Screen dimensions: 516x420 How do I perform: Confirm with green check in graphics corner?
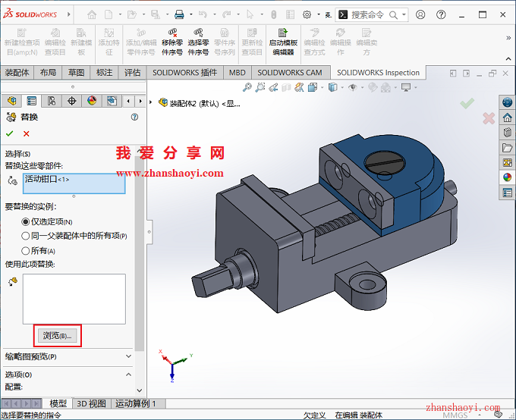tap(467, 103)
